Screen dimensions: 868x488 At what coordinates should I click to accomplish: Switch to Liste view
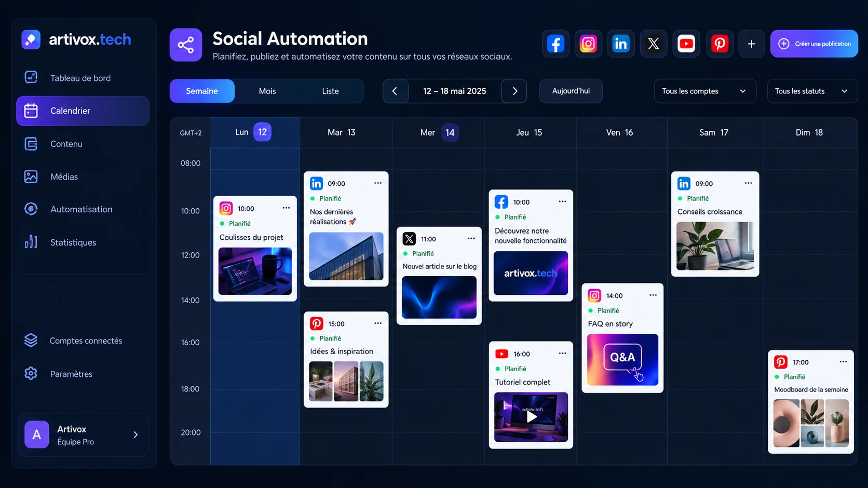pos(330,91)
